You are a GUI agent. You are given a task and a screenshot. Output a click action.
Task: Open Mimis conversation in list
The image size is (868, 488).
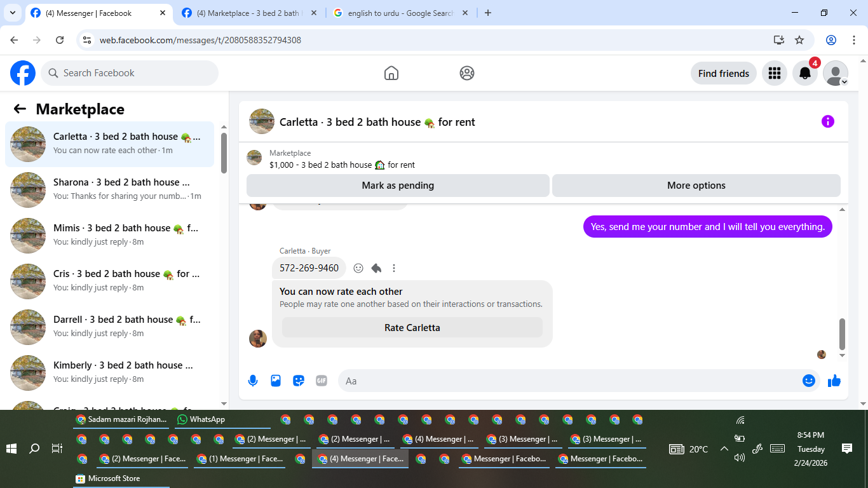(x=110, y=236)
